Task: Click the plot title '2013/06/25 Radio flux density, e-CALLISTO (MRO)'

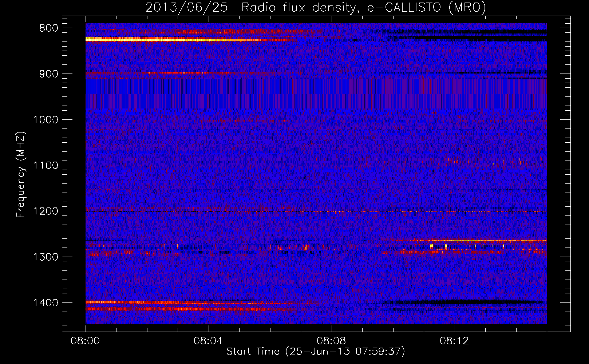Action: click(x=316, y=7)
